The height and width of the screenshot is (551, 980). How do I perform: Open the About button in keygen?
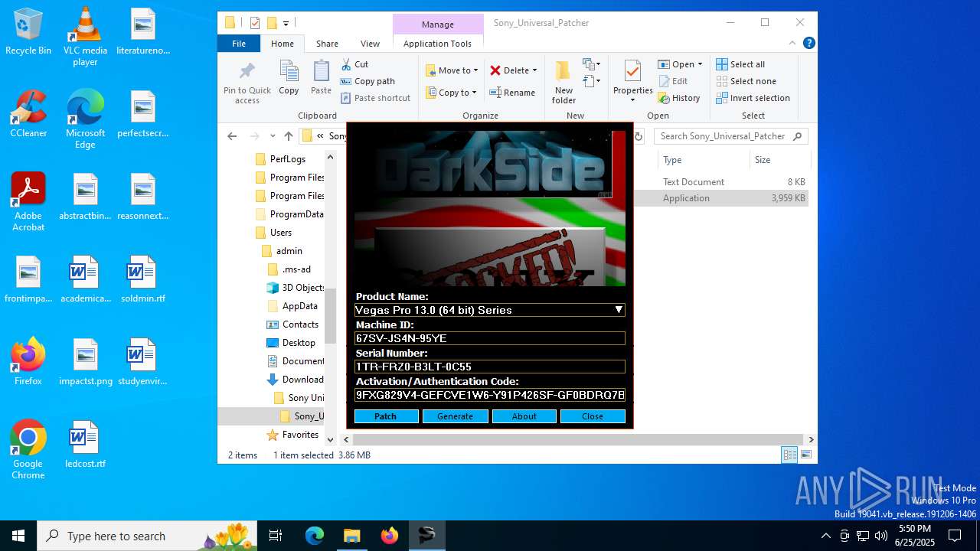pos(524,416)
